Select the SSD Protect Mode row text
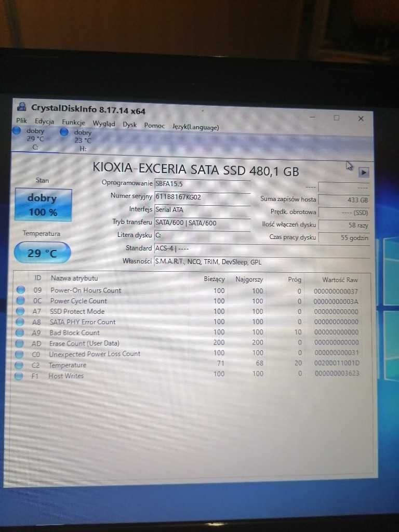Viewport: 399px width, 532px height. pyautogui.click(x=77, y=311)
